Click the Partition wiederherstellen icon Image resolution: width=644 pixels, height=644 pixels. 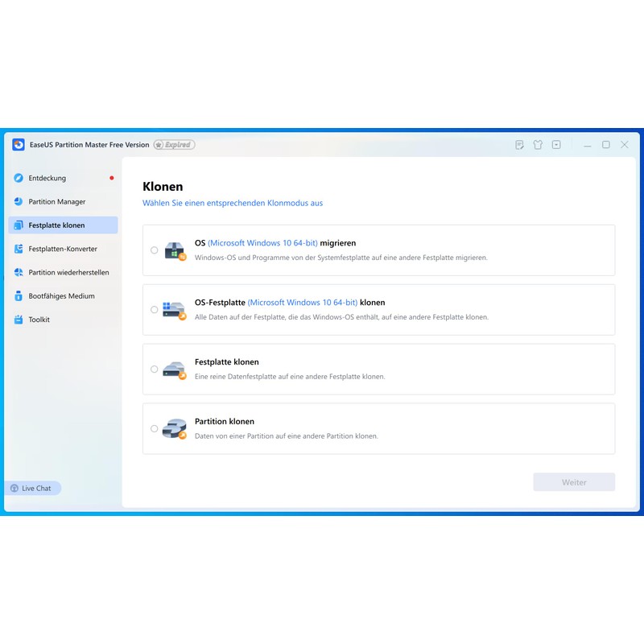pyautogui.click(x=19, y=272)
